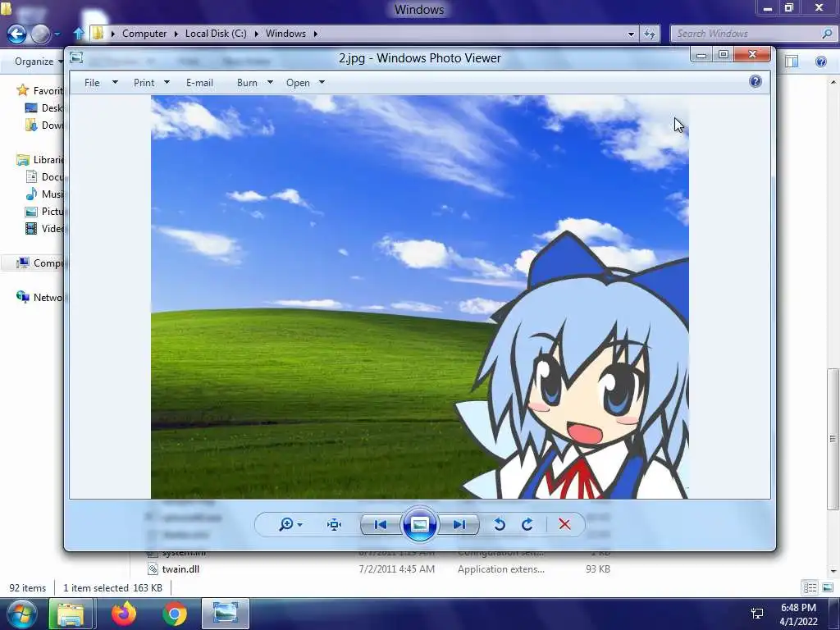The width and height of the screenshot is (840, 630).
Task: Select Network in the navigation pane
Action: click(x=39, y=297)
